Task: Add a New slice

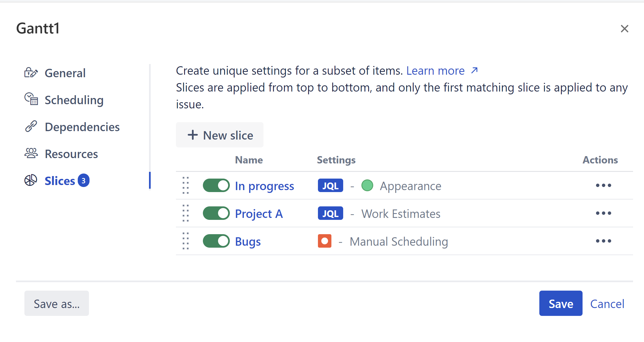Action: [x=220, y=135]
